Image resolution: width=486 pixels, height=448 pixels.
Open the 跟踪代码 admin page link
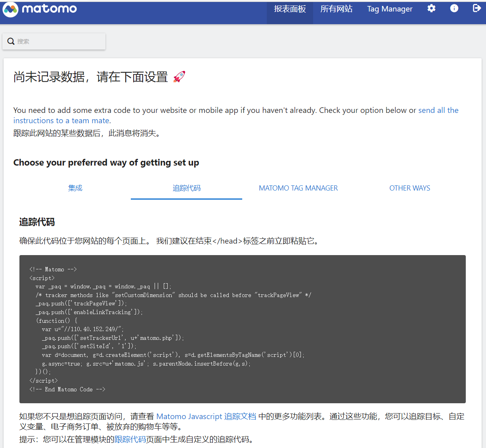130,439
